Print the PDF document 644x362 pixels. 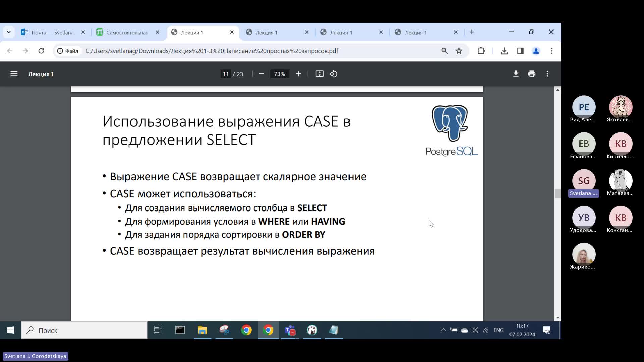[x=532, y=74]
